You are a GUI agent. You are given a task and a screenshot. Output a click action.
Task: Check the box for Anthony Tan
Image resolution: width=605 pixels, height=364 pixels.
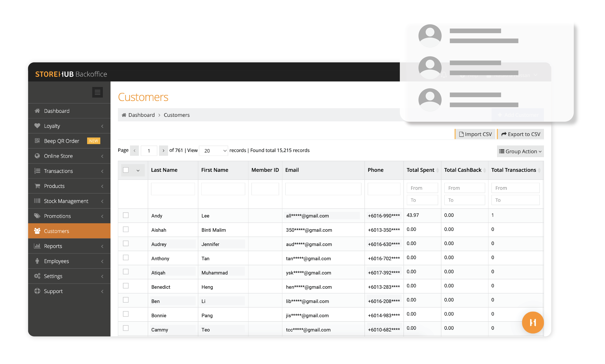tap(126, 257)
